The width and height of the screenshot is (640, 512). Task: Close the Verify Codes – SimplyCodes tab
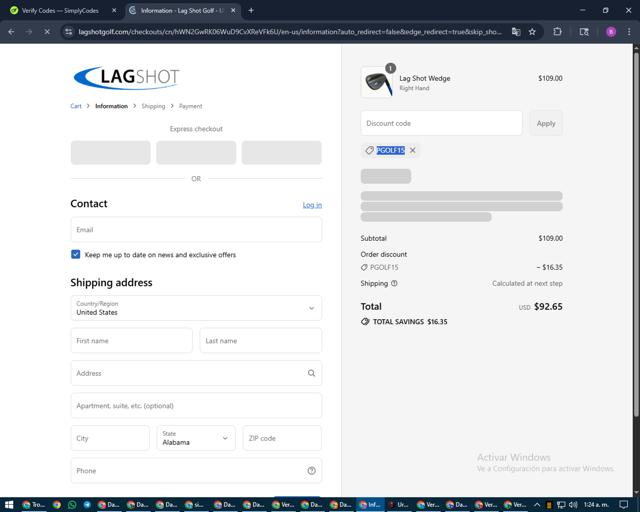coord(114,11)
